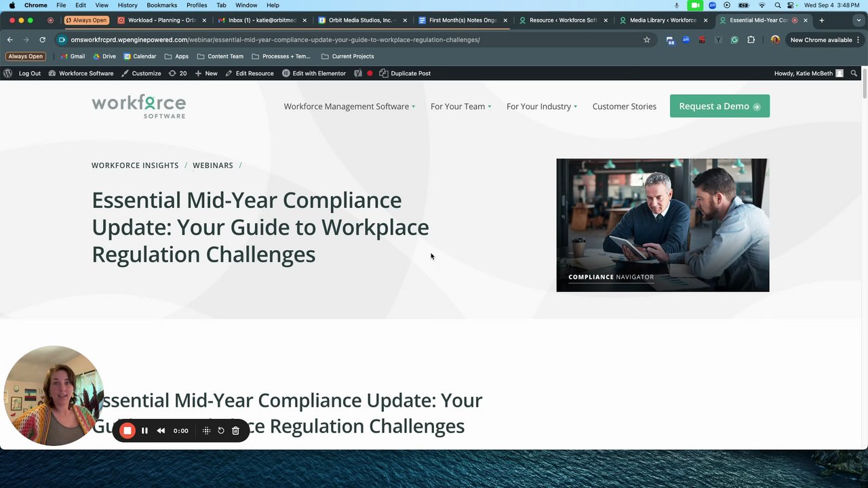Click Request a Demo button
868x488 pixels.
tap(719, 106)
